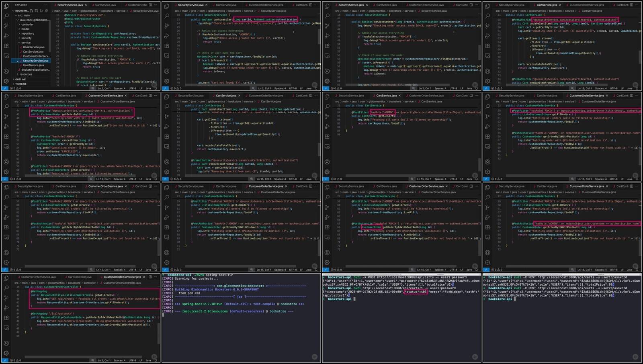The image size is (643, 364).
Task: Click 'Spaces: 4' in the Explorer file tree window
Action: [119, 88]
